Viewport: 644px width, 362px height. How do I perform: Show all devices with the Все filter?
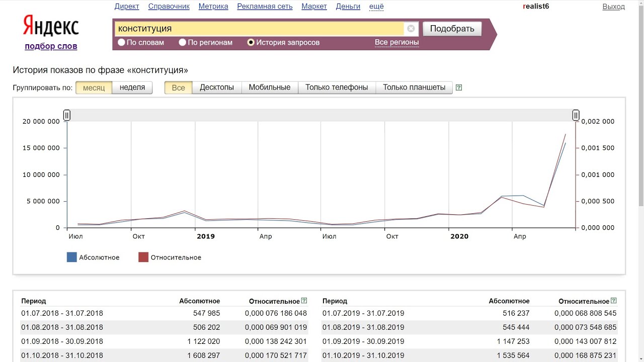(179, 87)
